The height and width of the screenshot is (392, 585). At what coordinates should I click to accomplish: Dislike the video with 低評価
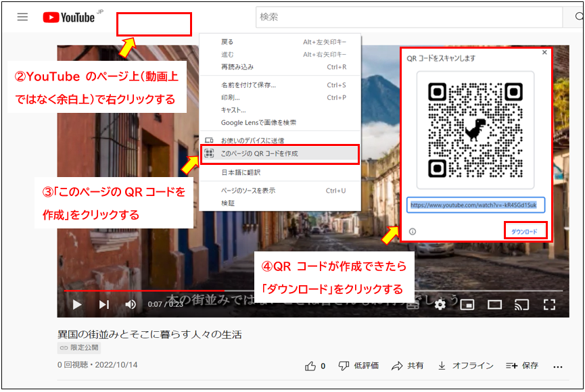(358, 366)
